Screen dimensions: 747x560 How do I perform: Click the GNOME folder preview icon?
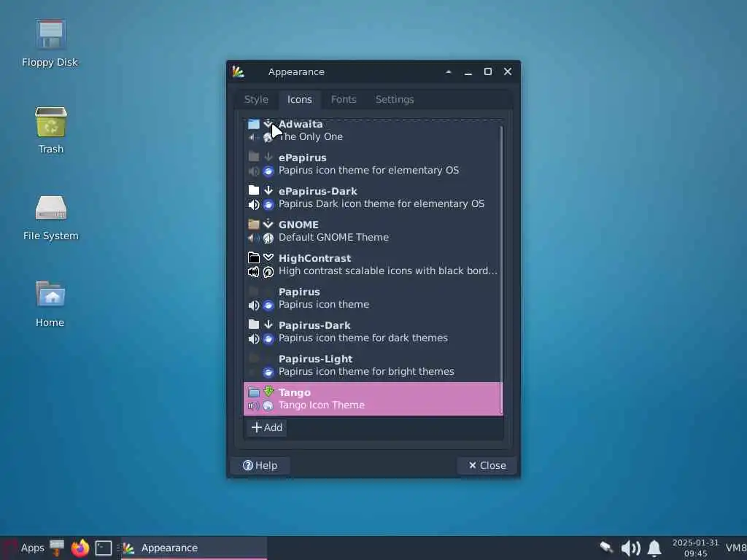(253, 224)
